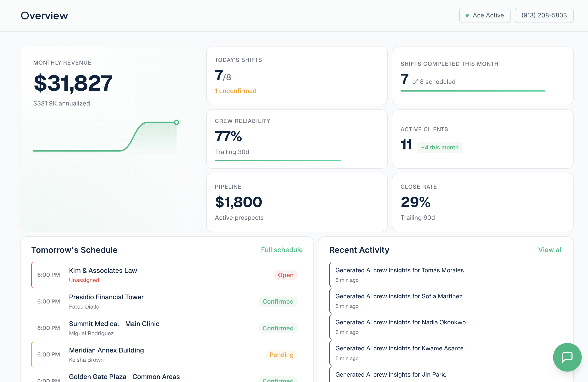Open the Close Rate 29% card

pos(482,202)
